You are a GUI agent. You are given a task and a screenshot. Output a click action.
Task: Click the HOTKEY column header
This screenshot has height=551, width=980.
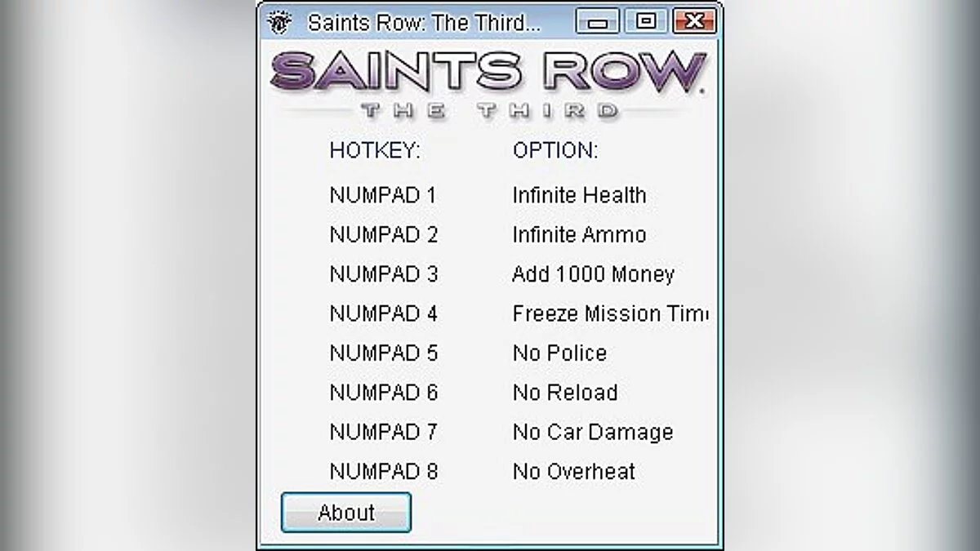tap(374, 150)
